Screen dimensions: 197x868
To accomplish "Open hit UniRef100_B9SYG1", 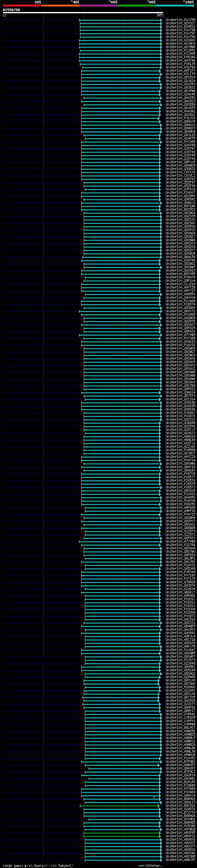I will click(x=180, y=806).
